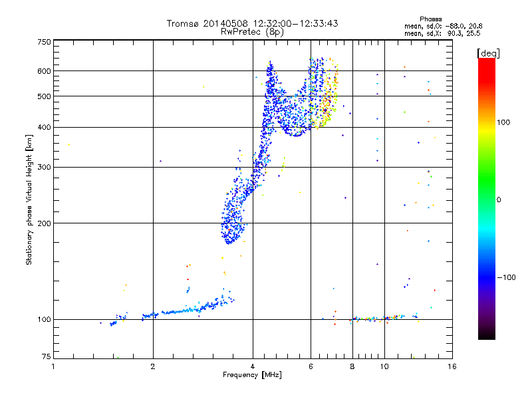
Task: Select the subtitle 'RwPretec (8p)'
Action: click(252, 32)
